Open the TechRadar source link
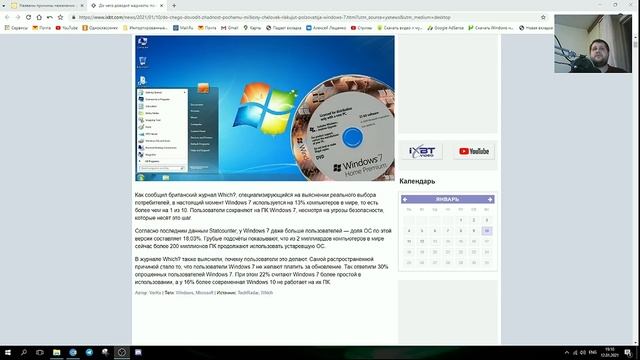This screenshot has width=640, height=360. click(248, 293)
